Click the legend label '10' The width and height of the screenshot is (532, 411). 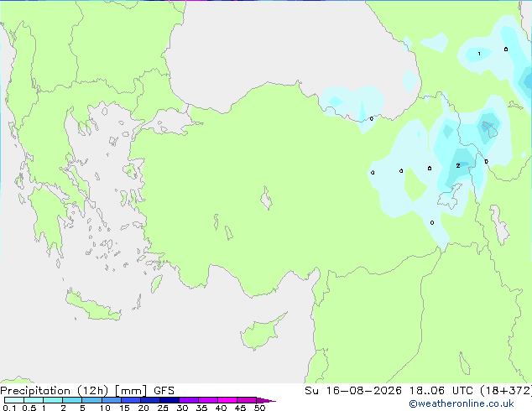(105, 408)
